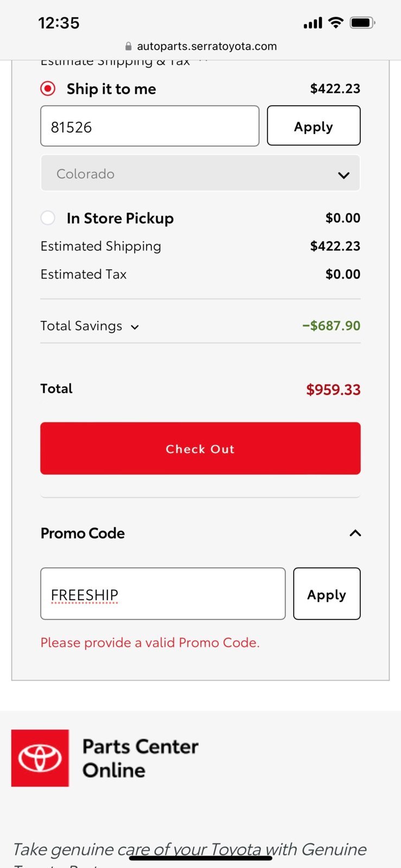Image resolution: width=401 pixels, height=868 pixels.
Task: Collapse the Promo Code section
Action: [x=355, y=533]
